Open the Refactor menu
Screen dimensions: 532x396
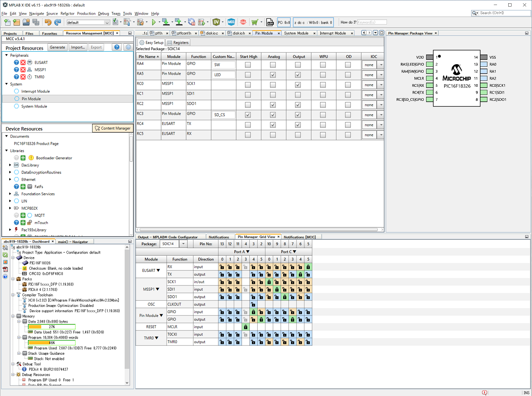(67, 13)
